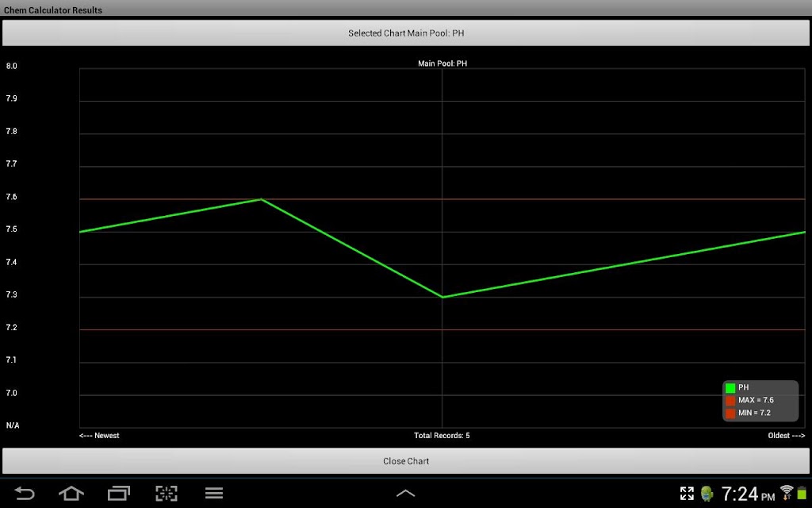Tap the 7:24 PM clock

748,494
